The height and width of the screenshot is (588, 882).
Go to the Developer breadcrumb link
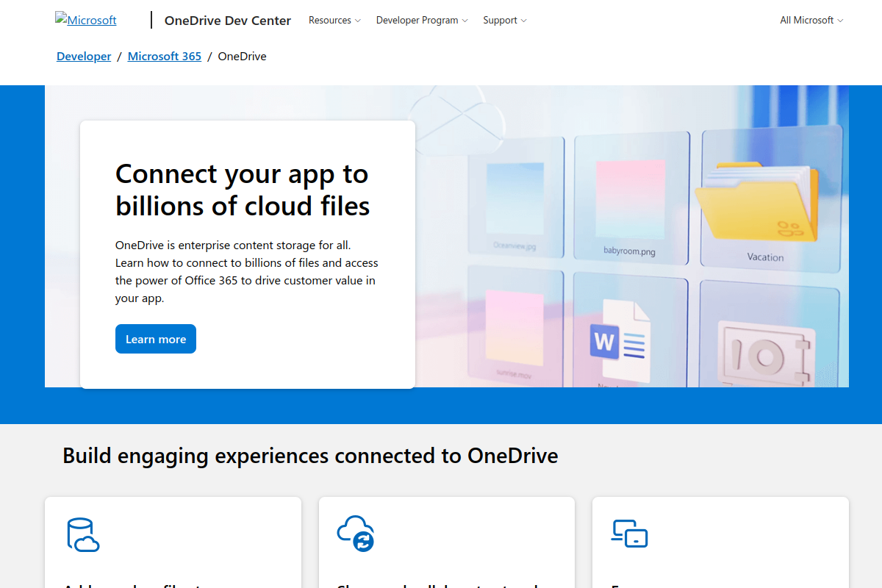84,57
